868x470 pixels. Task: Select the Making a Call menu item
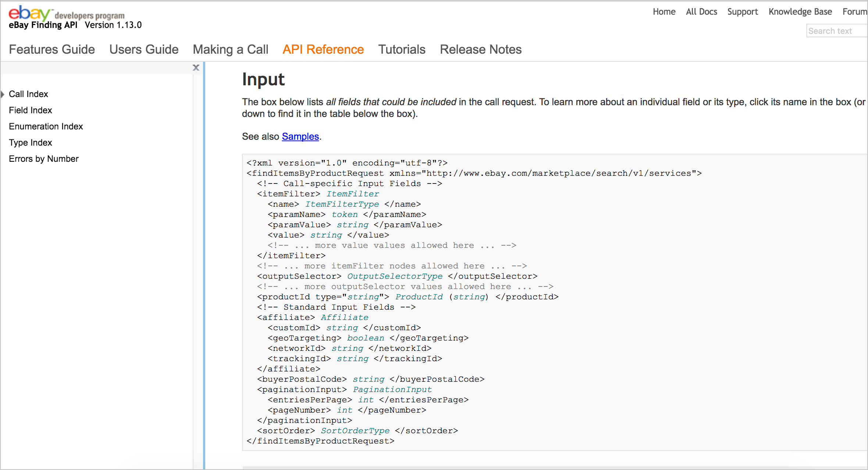[230, 49]
